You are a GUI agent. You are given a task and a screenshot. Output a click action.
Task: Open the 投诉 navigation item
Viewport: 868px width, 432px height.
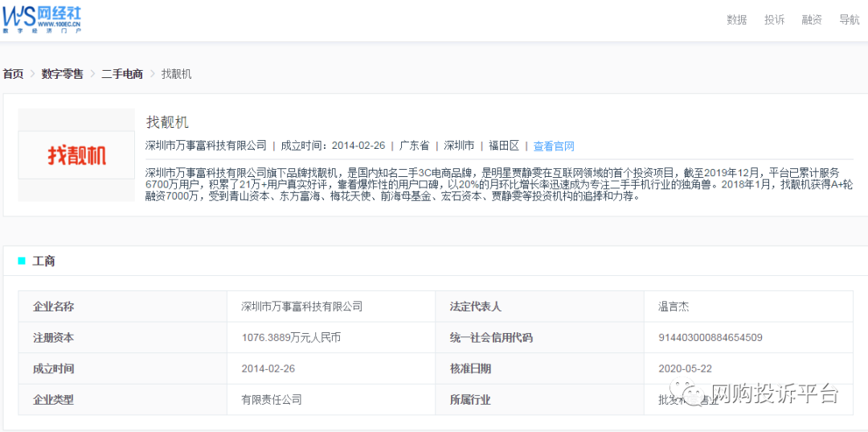(x=775, y=20)
